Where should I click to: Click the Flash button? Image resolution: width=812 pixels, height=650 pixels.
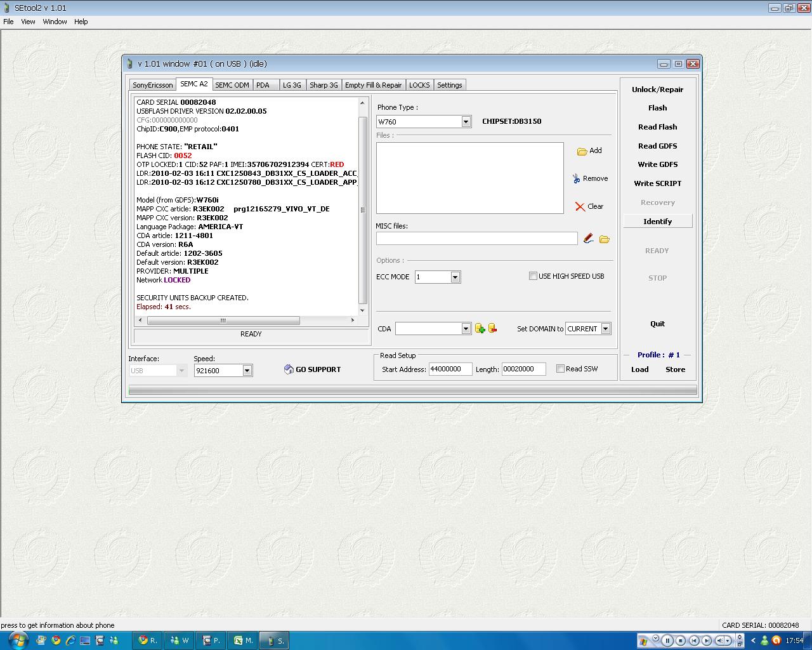[657, 108]
